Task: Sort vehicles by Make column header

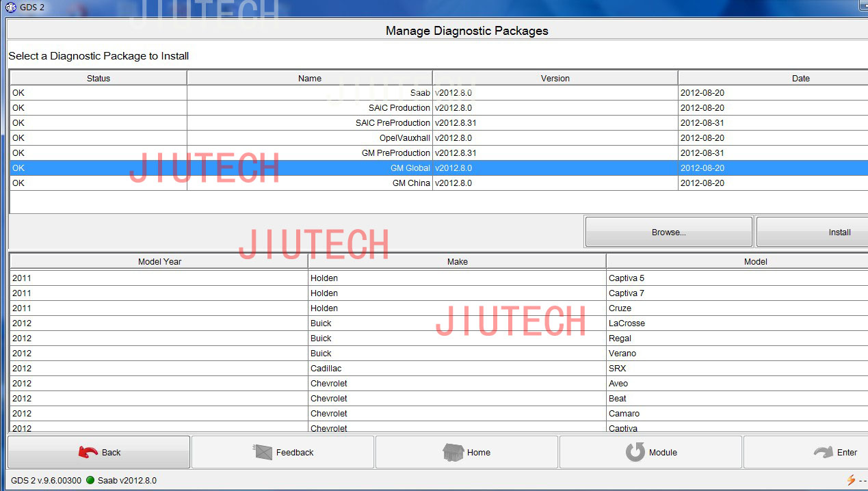Action: [458, 261]
